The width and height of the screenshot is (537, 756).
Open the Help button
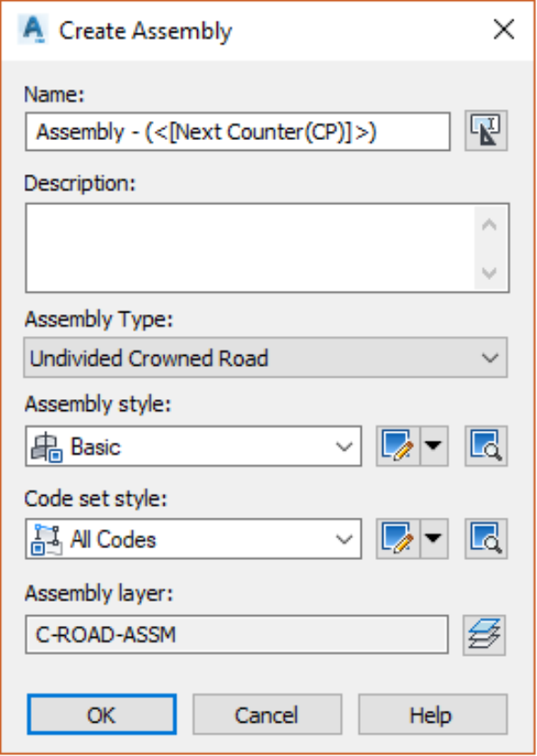433,714
